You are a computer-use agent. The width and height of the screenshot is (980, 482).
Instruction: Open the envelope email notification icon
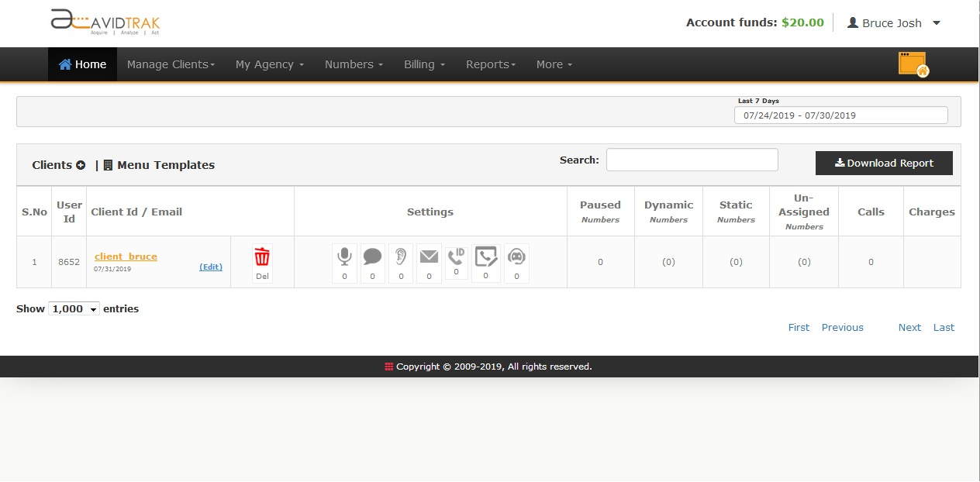[x=429, y=257]
